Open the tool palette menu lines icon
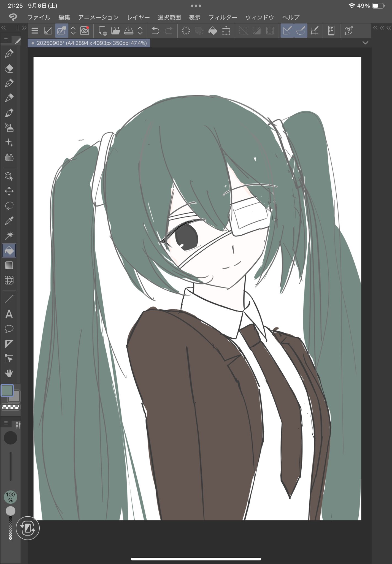392x564 pixels. click(x=6, y=39)
